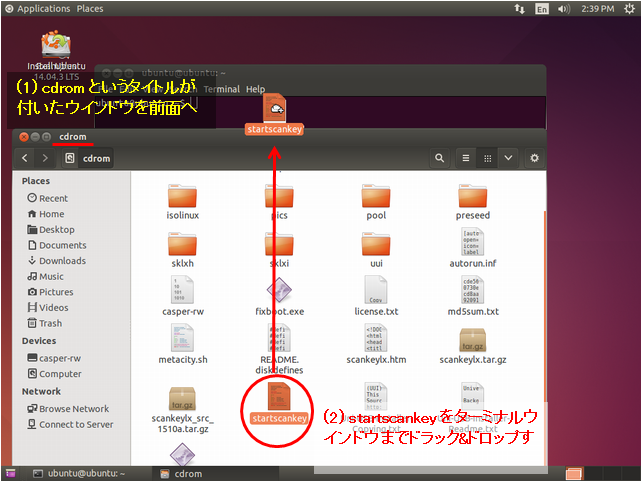Screen dimensions: 642x482
Task: Select the fixboot.exe file
Action: pyautogui.click(x=280, y=296)
